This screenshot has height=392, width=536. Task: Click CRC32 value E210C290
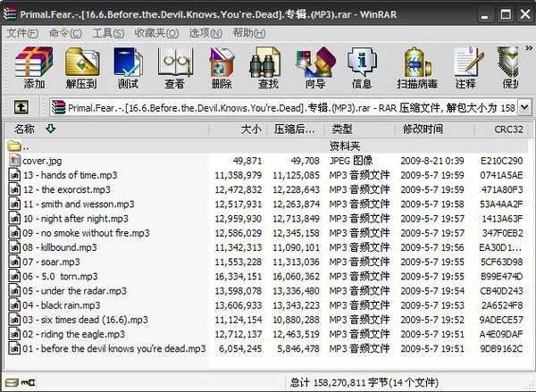tap(501, 161)
